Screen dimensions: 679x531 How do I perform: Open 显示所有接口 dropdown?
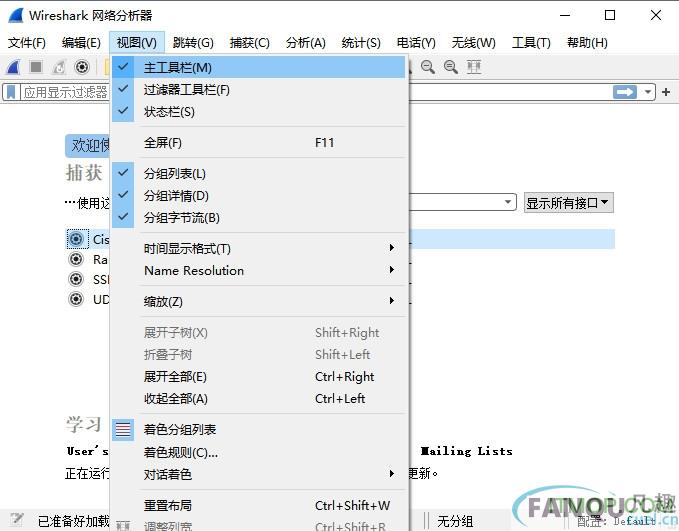(569, 203)
